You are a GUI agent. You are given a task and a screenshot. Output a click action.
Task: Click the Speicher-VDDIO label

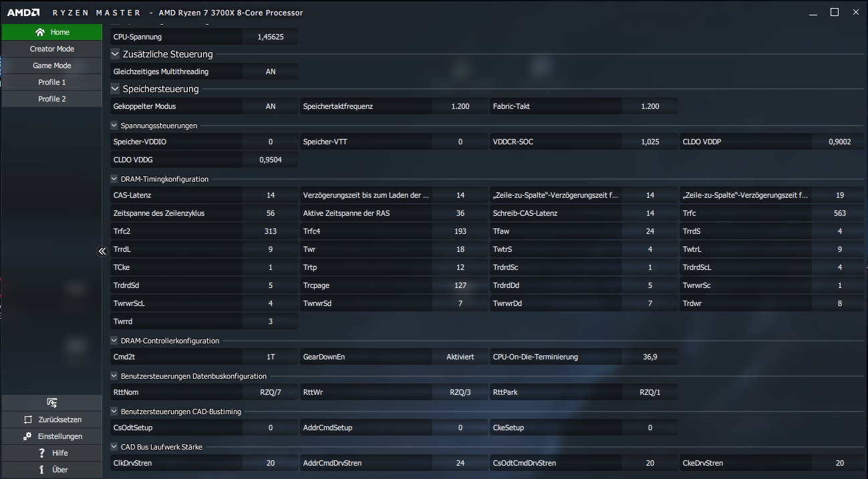(x=140, y=142)
